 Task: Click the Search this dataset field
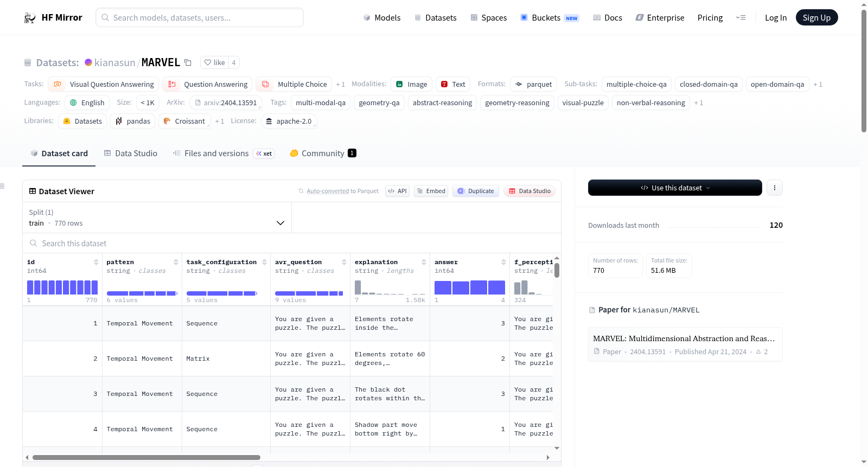(292, 243)
